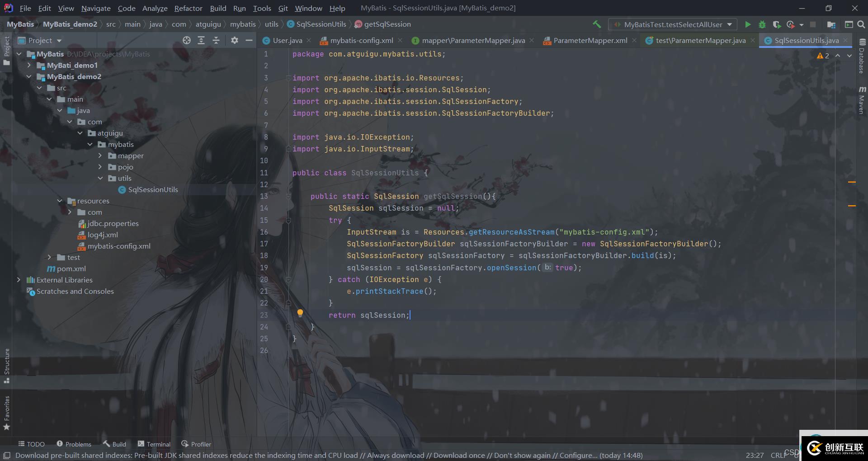Screen dimensions: 868x461
Task: Switch to the User.java tab
Action: 288,40
